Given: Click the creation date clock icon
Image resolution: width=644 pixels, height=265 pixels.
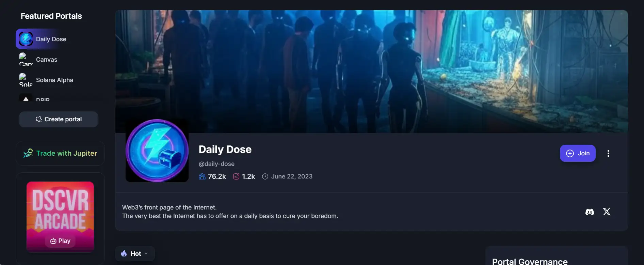Looking at the screenshot, I should click(x=265, y=176).
